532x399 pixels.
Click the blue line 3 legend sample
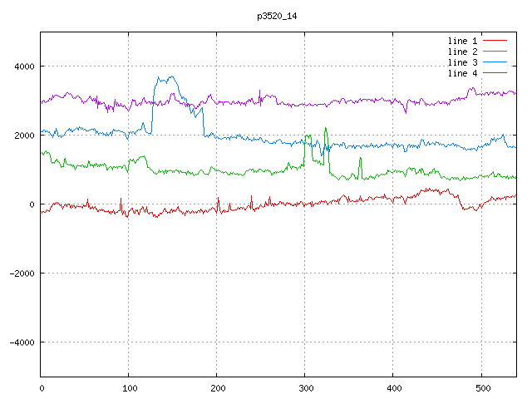[x=495, y=62]
